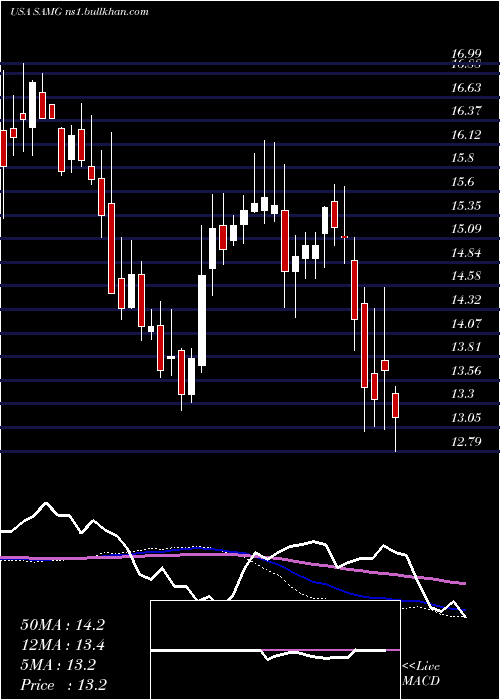
Task: Click the 12.79 lowest price label
Action: tap(466, 442)
